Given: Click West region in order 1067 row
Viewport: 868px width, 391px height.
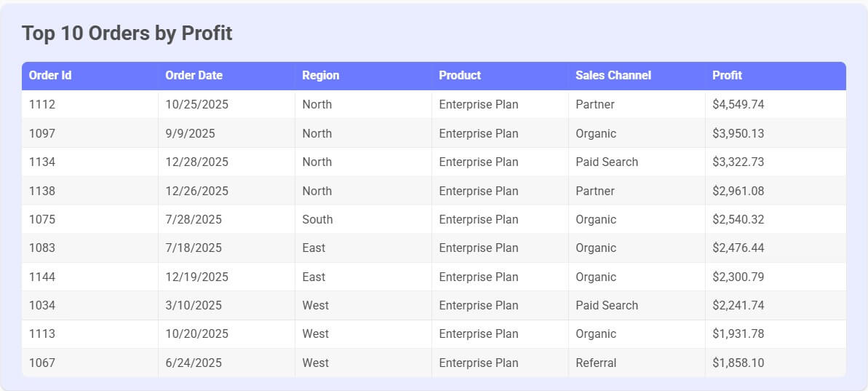Looking at the screenshot, I should click(x=316, y=363).
